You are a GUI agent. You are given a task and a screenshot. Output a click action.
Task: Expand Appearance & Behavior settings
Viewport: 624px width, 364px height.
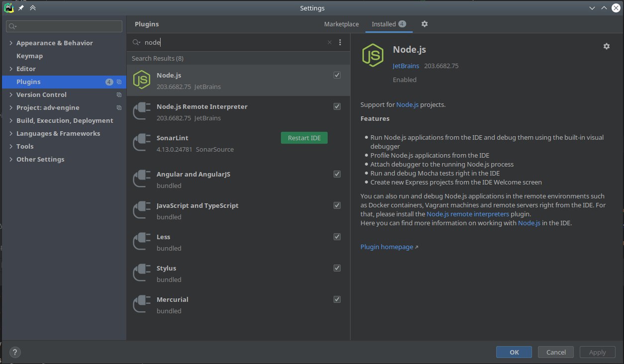(11, 43)
